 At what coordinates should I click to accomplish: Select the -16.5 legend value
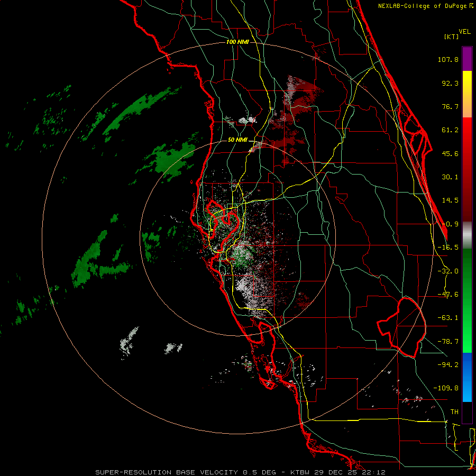pyautogui.click(x=448, y=248)
